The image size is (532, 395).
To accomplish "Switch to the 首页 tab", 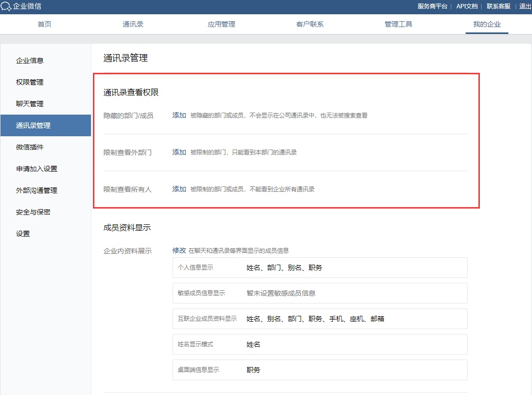I will [45, 24].
